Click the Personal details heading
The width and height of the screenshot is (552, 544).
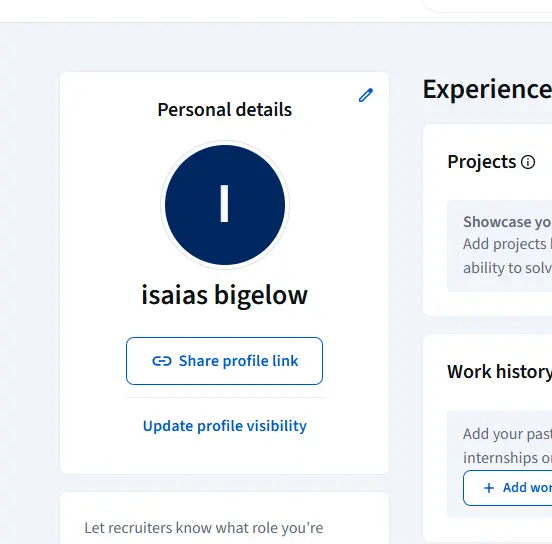(x=225, y=110)
